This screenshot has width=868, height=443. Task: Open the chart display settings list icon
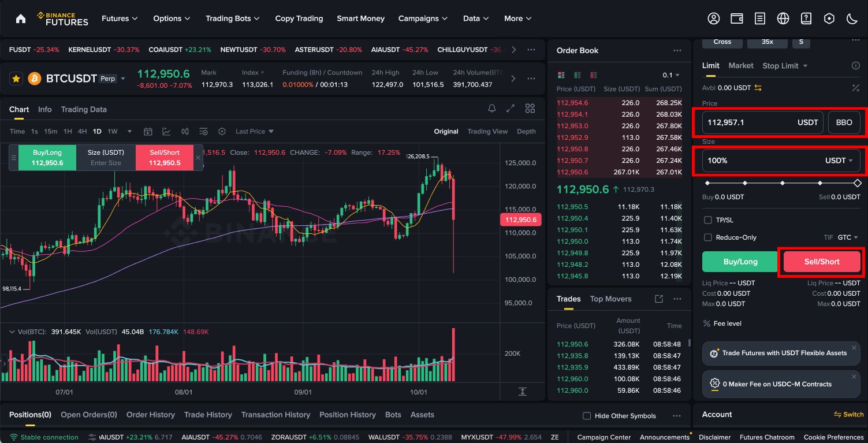[x=203, y=132]
